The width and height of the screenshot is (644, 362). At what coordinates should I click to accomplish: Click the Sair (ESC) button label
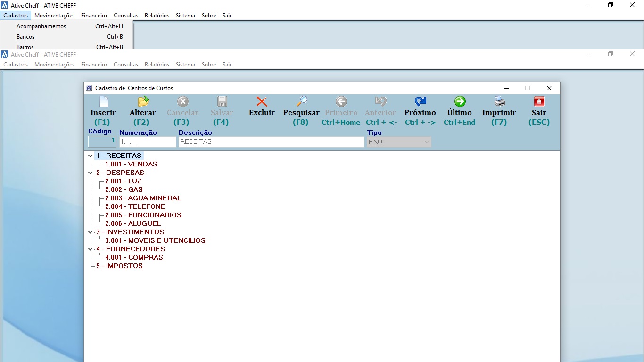pyautogui.click(x=539, y=117)
